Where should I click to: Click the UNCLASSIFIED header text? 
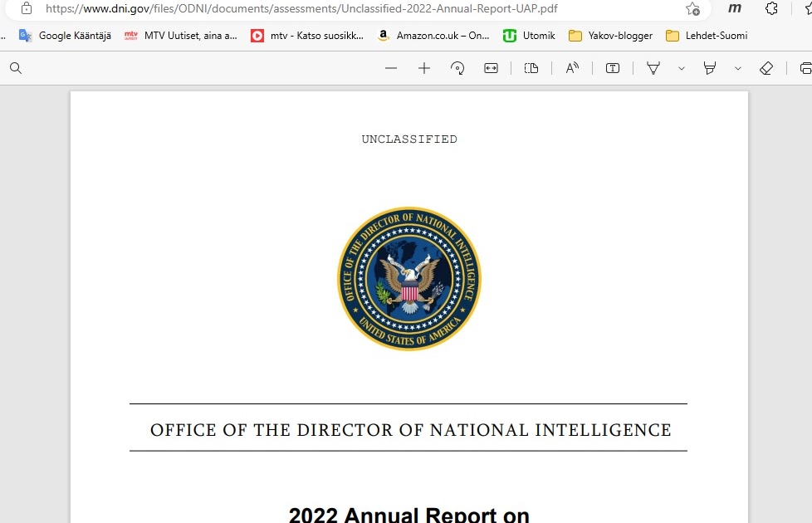click(409, 139)
